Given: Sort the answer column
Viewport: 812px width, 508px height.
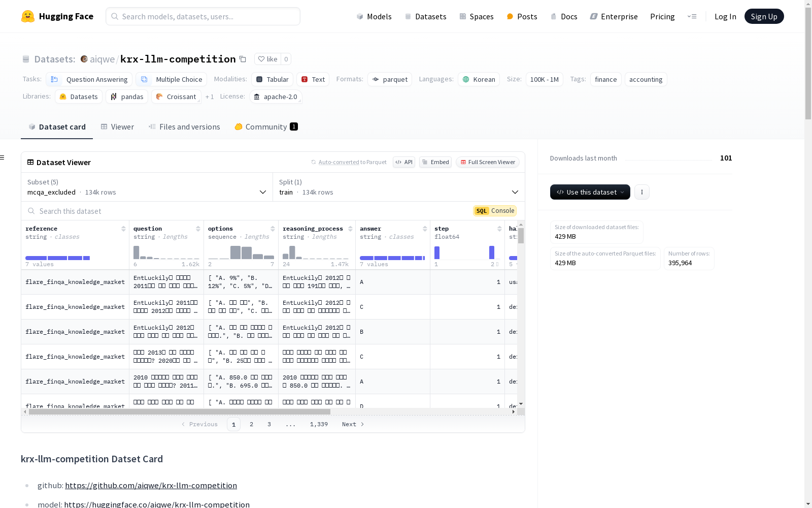Looking at the screenshot, I should 425,229.
